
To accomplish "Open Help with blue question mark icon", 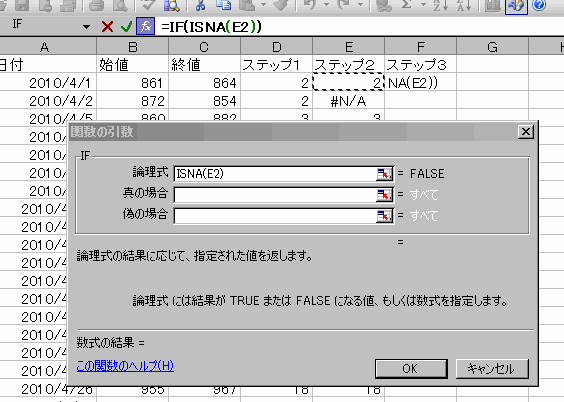I will click(x=539, y=5).
